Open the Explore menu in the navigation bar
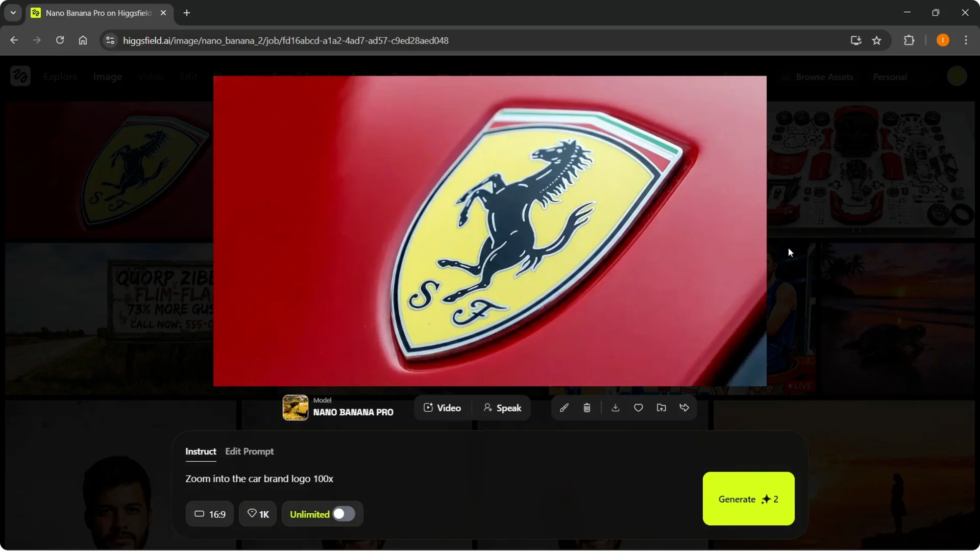Screen dimensions: 980x551 click(x=60, y=77)
